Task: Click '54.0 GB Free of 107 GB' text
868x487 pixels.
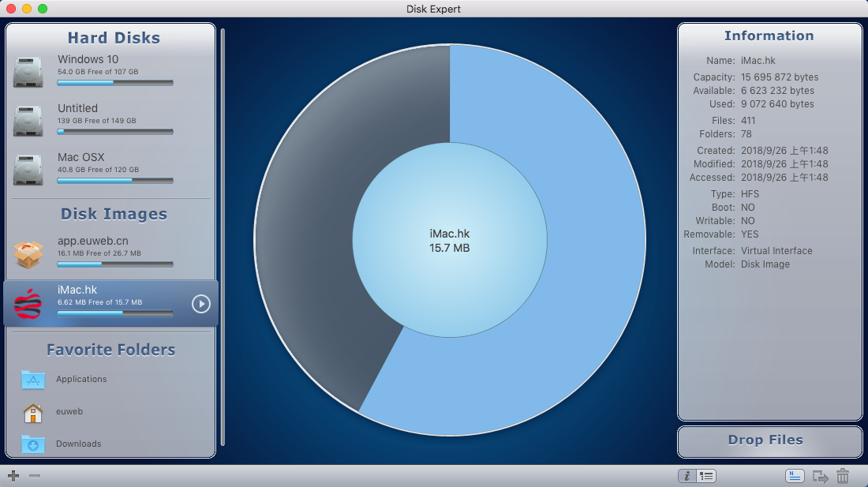Action: (x=98, y=72)
